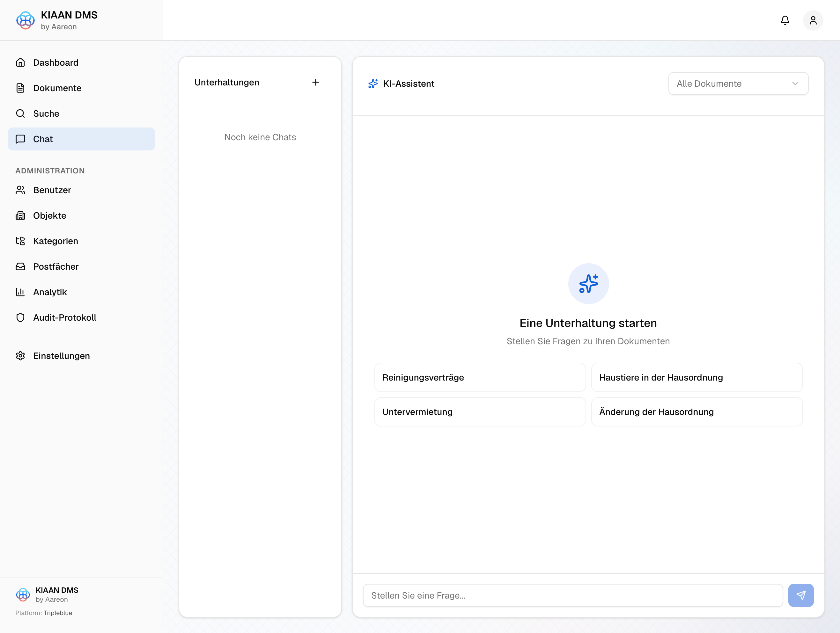
Task: Expand the document filter chevron
Action: tap(795, 84)
